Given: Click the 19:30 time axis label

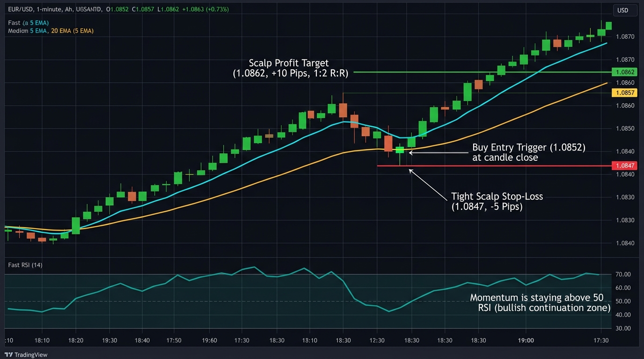Looking at the screenshot, I should [x=110, y=340].
